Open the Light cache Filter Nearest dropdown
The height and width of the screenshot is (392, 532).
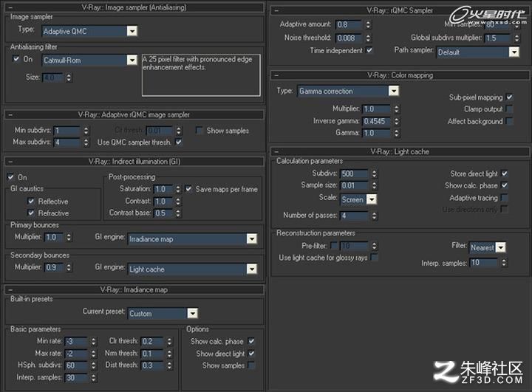(488, 247)
